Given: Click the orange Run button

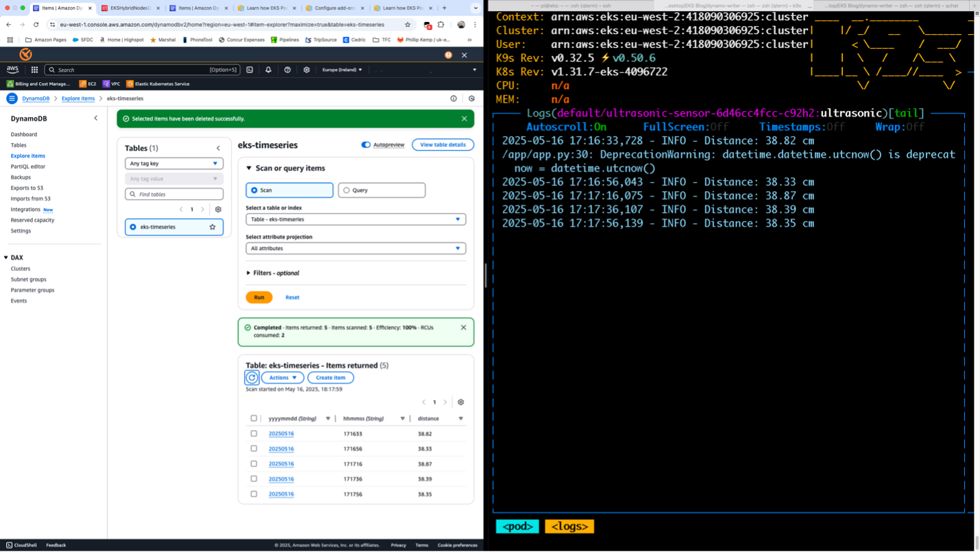Looking at the screenshot, I should click(259, 297).
